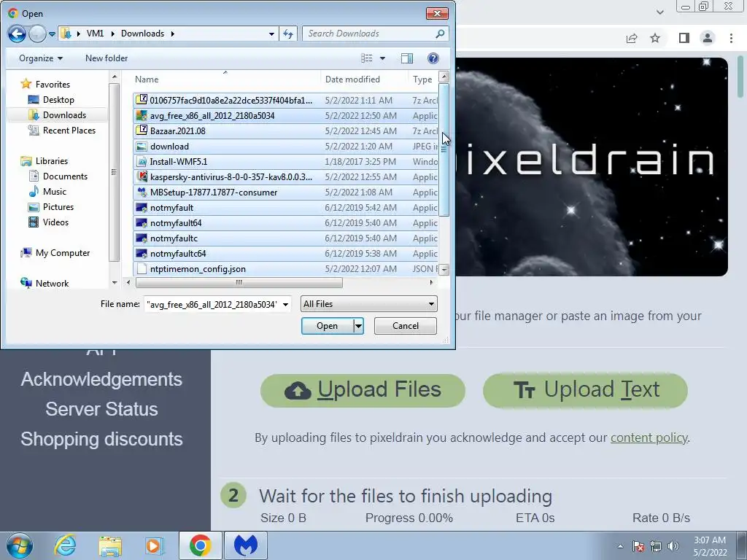Viewport: 747px width, 560px height.
Task: Select the notmyfault file
Action: click(x=285, y=208)
